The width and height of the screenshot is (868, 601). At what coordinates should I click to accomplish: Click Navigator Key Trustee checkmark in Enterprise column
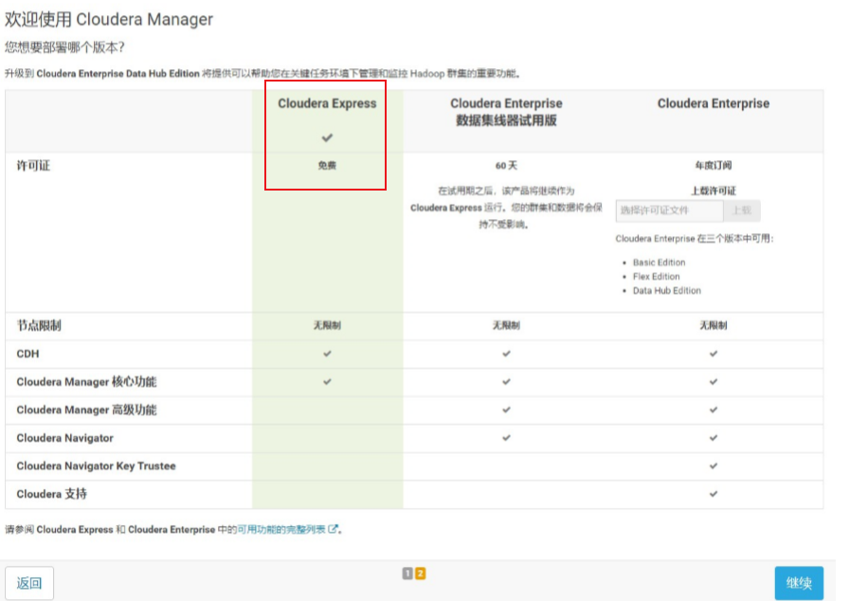[x=713, y=465]
